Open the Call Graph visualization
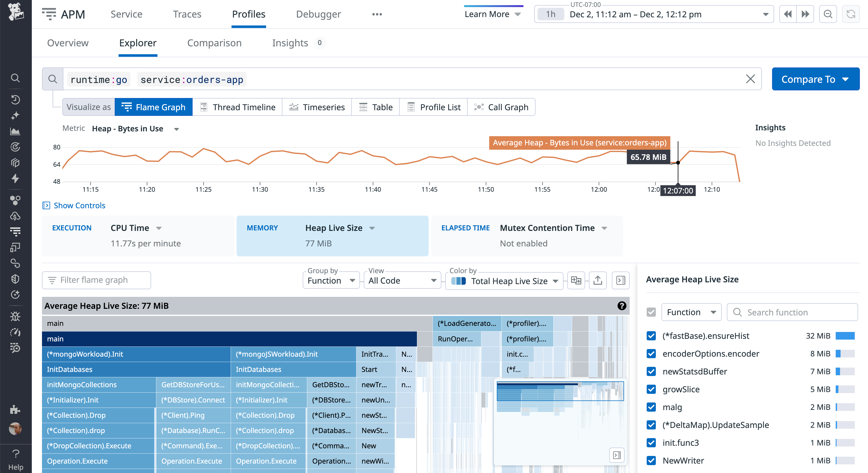The width and height of the screenshot is (868, 473). click(x=501, y=107)
